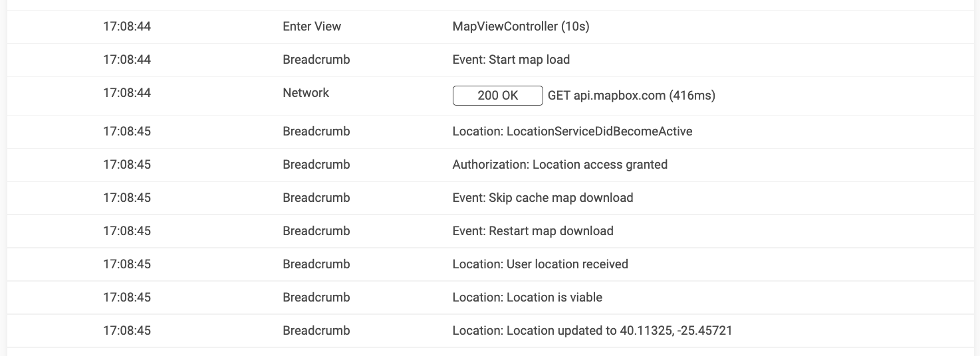980x356 pixels.
Task: Click the 17:08:44 timestamp of Network row
Action: 127,93
